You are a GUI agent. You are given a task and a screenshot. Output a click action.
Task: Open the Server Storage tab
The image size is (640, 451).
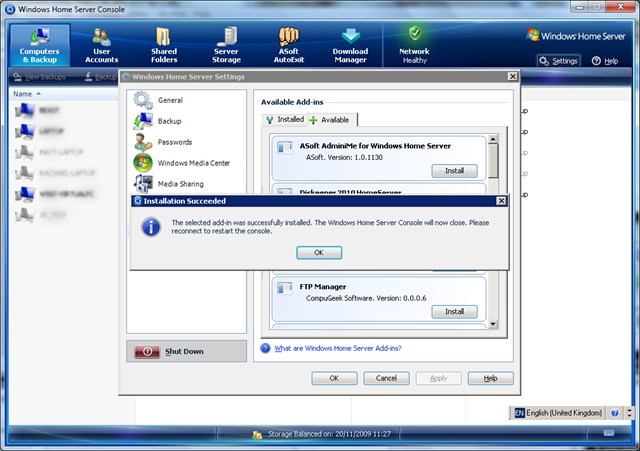226,45
